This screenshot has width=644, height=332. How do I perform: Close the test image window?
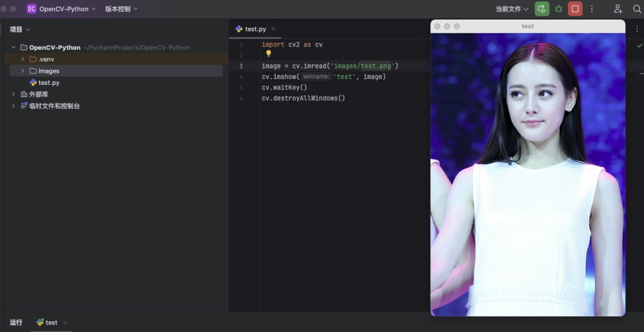437,26
